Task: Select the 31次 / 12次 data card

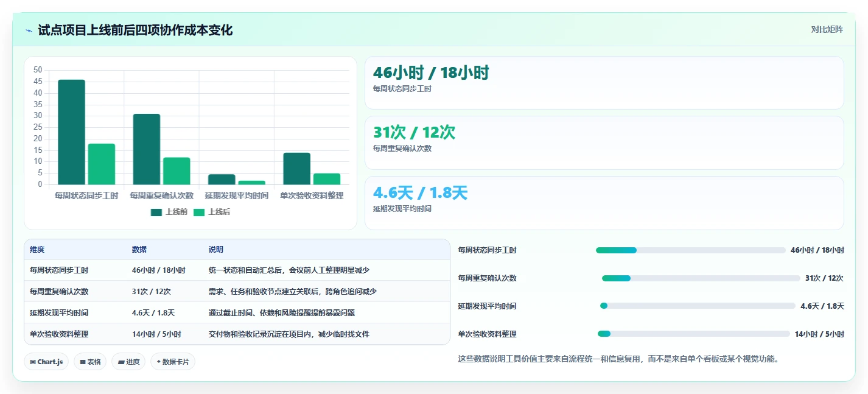Action: point(604,142)
